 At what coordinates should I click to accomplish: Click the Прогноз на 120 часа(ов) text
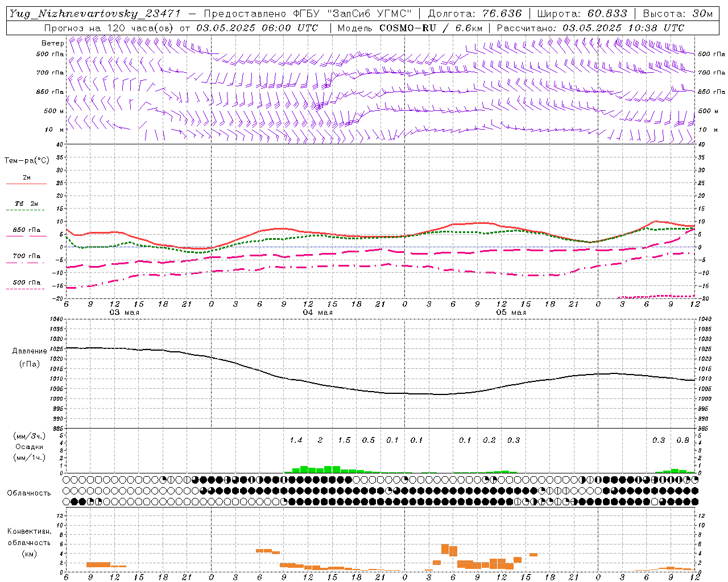click(109, 28)
